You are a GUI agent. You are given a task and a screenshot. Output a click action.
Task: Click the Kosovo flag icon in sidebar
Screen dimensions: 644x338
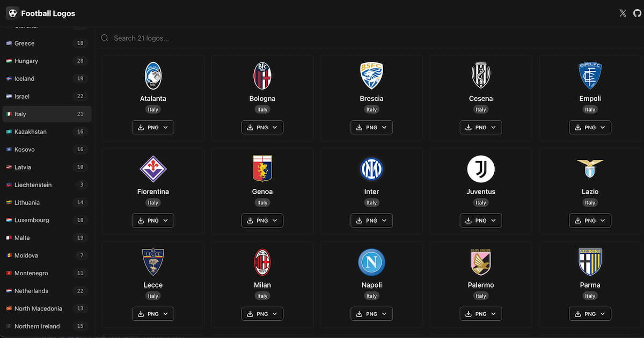pyautogui.click(x=9, y=149)
